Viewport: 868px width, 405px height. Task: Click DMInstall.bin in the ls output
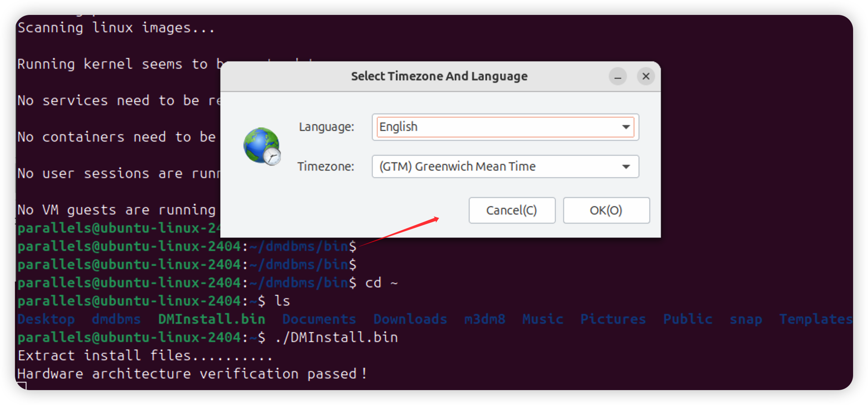(212, 319)
